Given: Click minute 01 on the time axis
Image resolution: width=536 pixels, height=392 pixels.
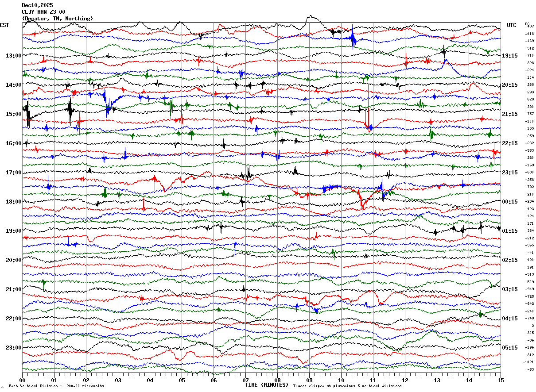Looking at the screenshot, I should click(54, 380).
